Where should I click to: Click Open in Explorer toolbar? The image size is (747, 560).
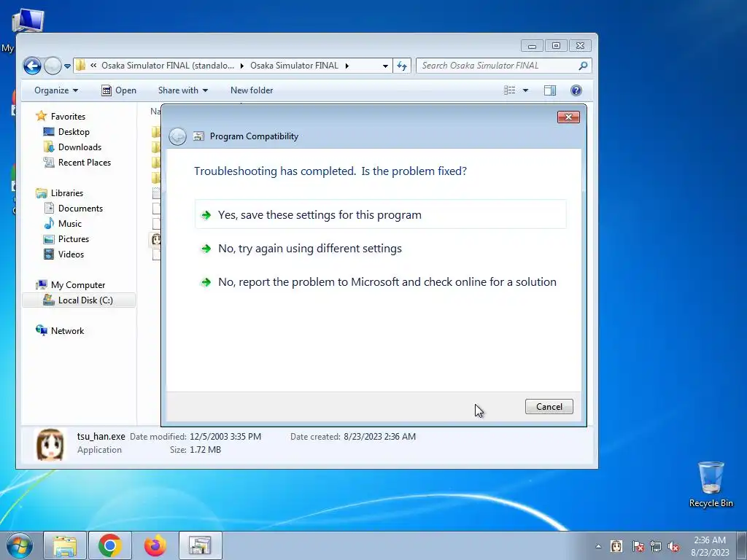(x=119, y=90)
